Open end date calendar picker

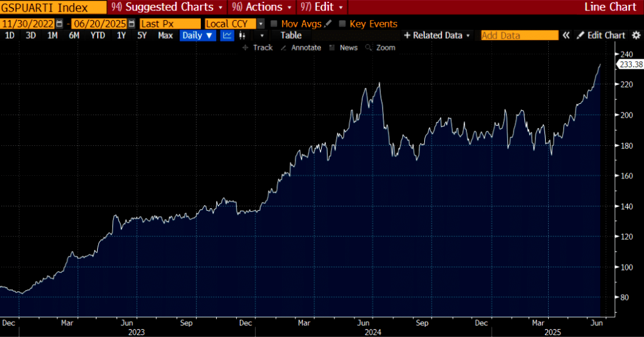(132, 24)
